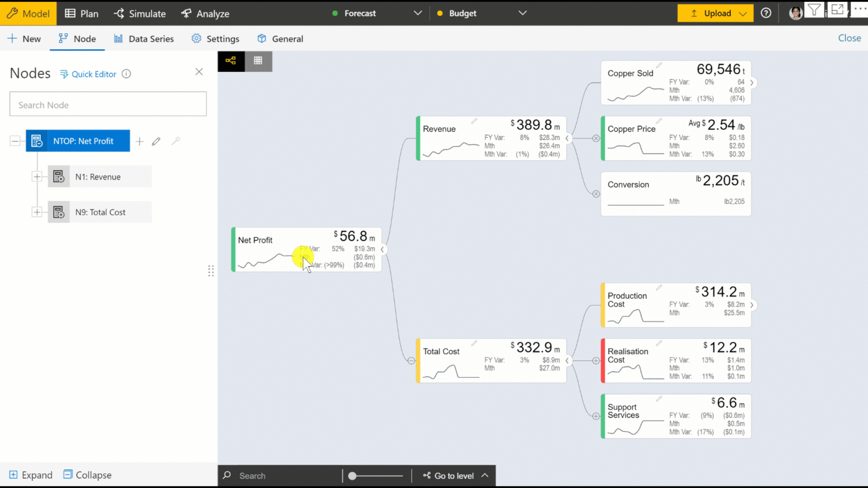Expand children of the Production Cost card
Screen dimensions: 868x488
pos(752,305)
